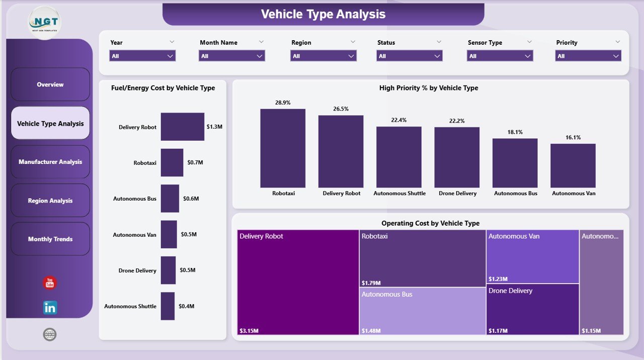Navigate to the Overview page
Viewport: 644px width, 360px height.
50,84
